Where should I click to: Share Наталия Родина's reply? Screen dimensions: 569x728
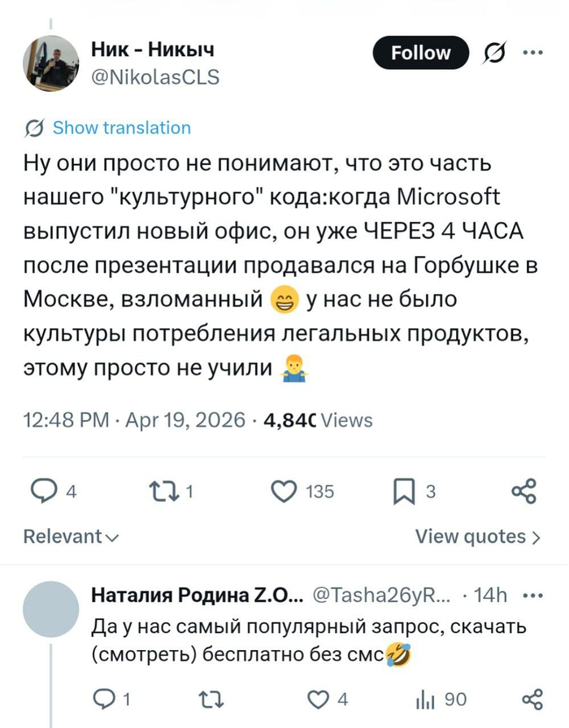(532, 700)
